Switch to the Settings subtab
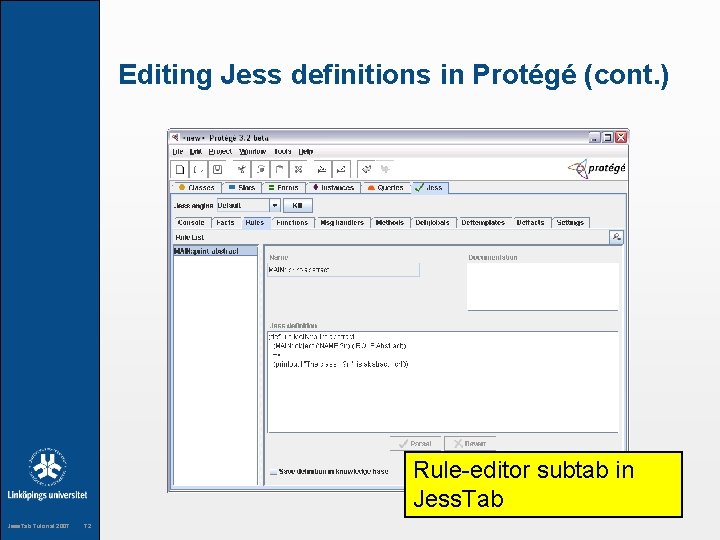720x540 pixels. tap(570, 222)
